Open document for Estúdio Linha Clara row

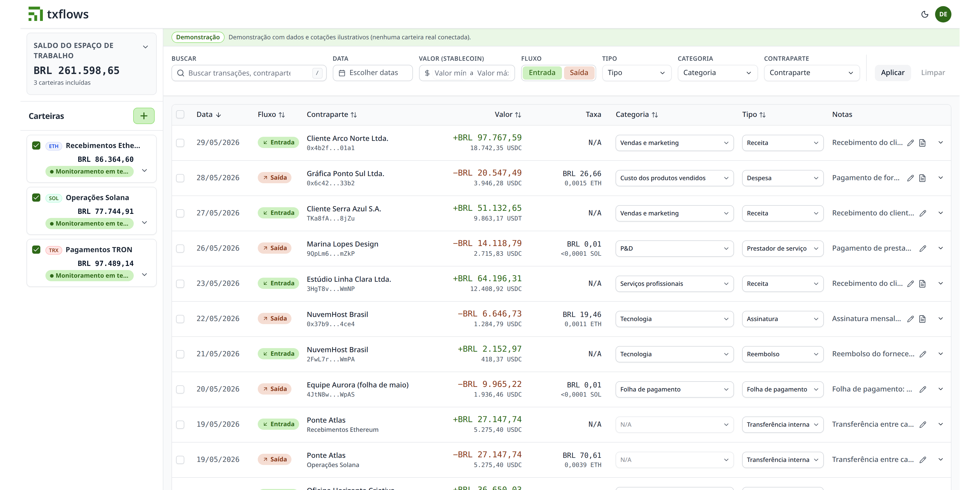tap(922, 284)
